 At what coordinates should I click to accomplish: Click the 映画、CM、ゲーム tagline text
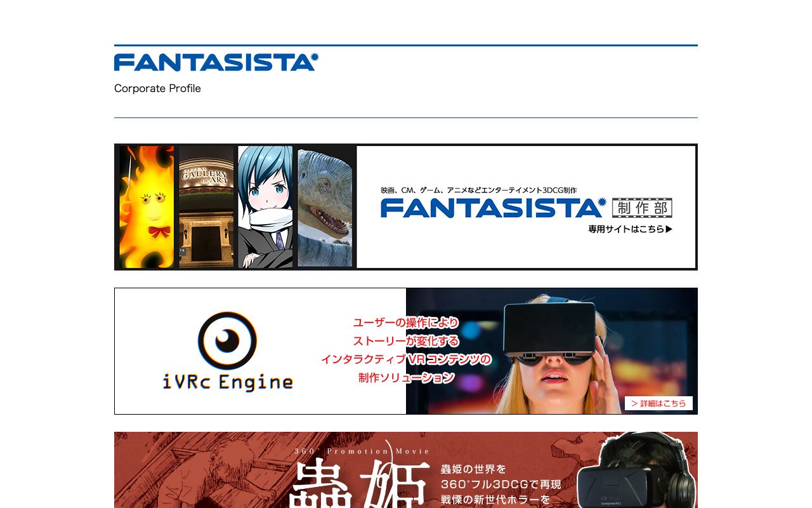479,190
